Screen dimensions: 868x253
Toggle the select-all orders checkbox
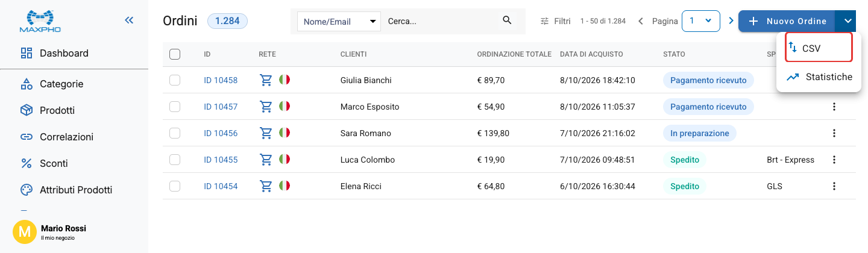(175, 54)
